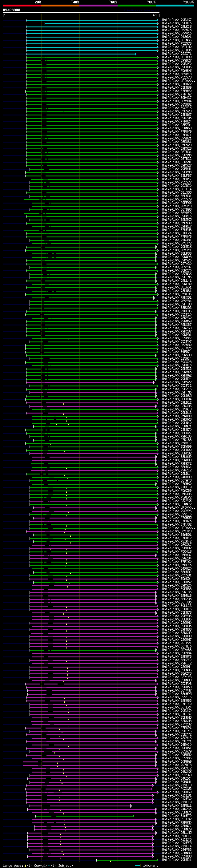Click label UniRef100_C6L1M5
This screenshot has width=197, height=868.
coord(177,833)
